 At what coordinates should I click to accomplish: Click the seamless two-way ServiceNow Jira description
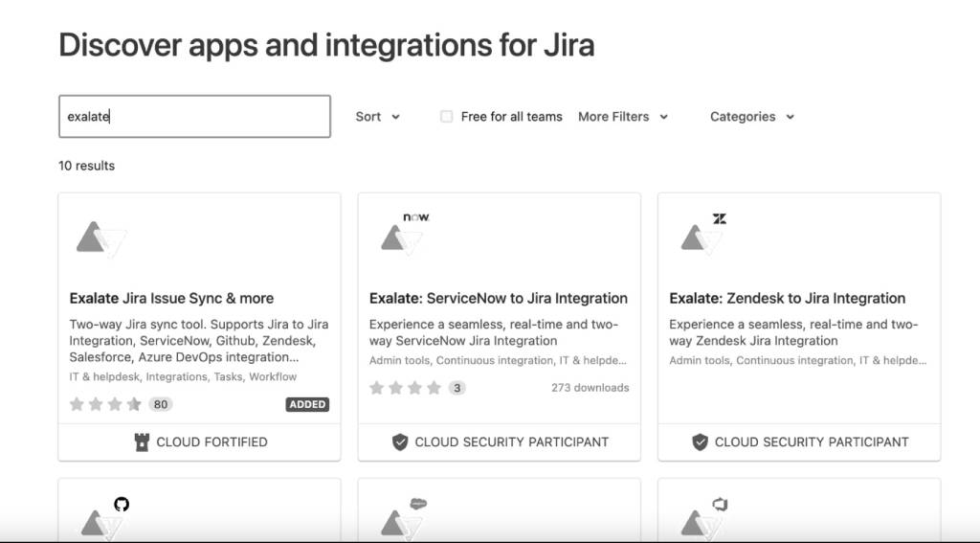click(494, 333)
